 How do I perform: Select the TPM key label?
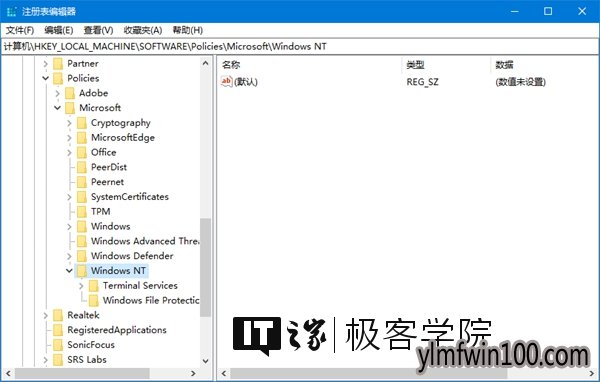[101, 212]
